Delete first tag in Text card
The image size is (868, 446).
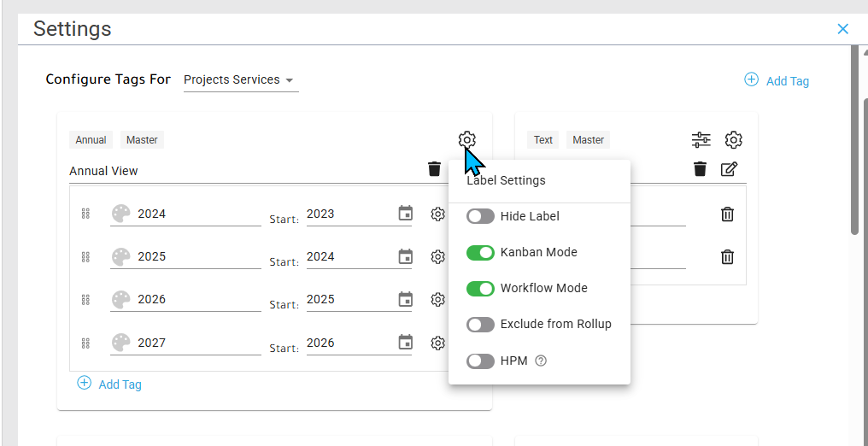pos(727,214)
